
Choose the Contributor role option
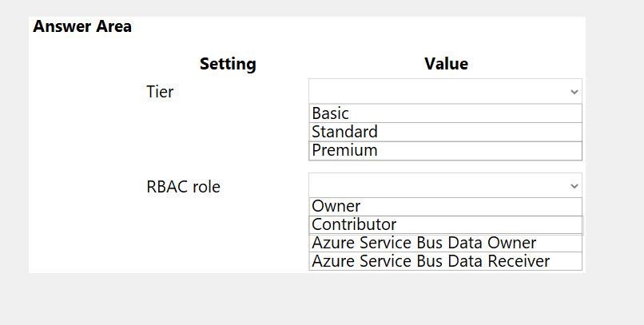[445, 225]
